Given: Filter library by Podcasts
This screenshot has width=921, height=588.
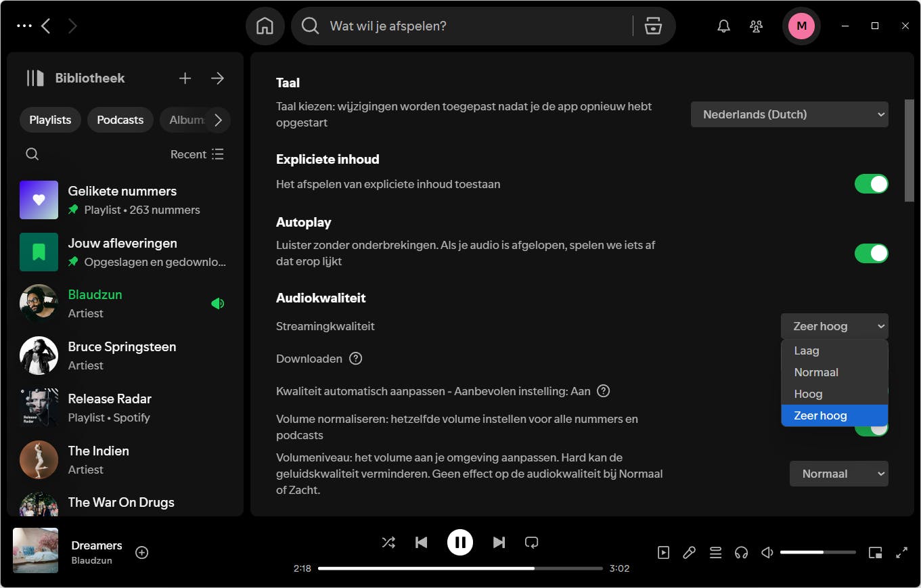Looking at the screenshot, I should (120, 120).
